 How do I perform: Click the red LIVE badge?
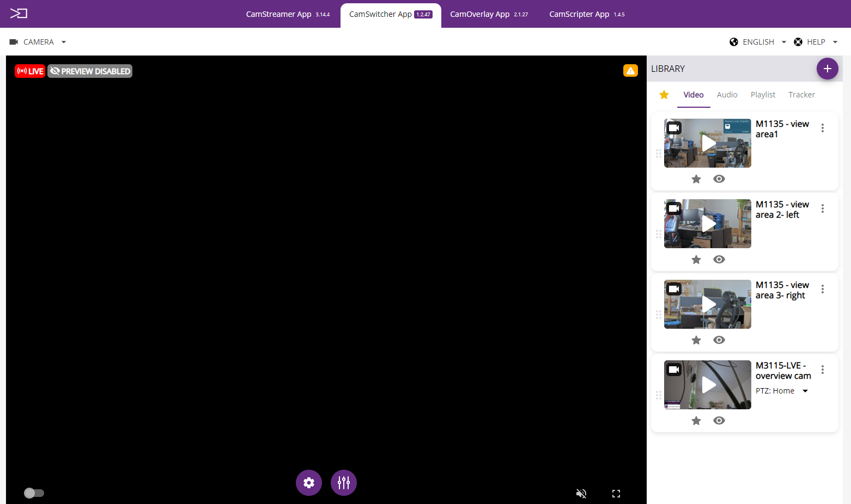30,71
